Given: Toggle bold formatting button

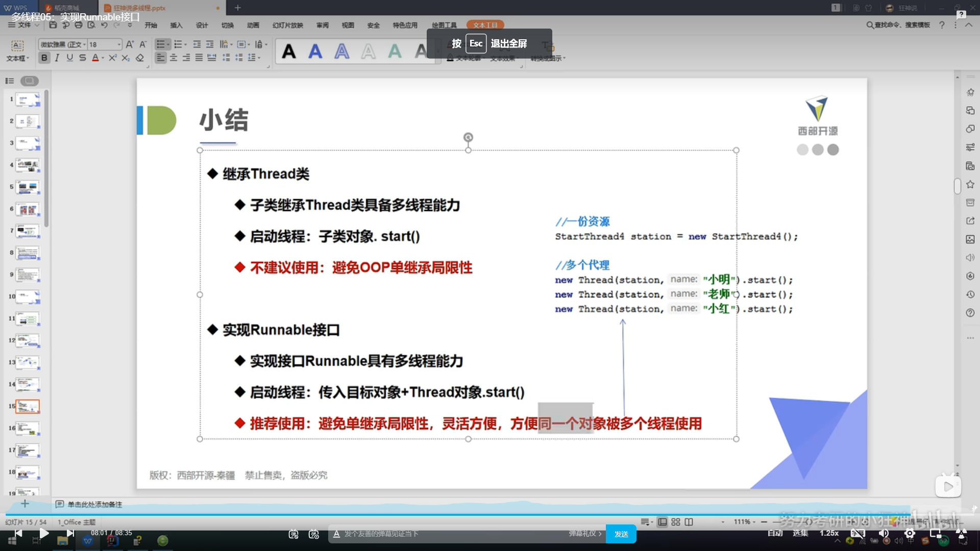Looking at the screenshot, I should pos(44,58).
